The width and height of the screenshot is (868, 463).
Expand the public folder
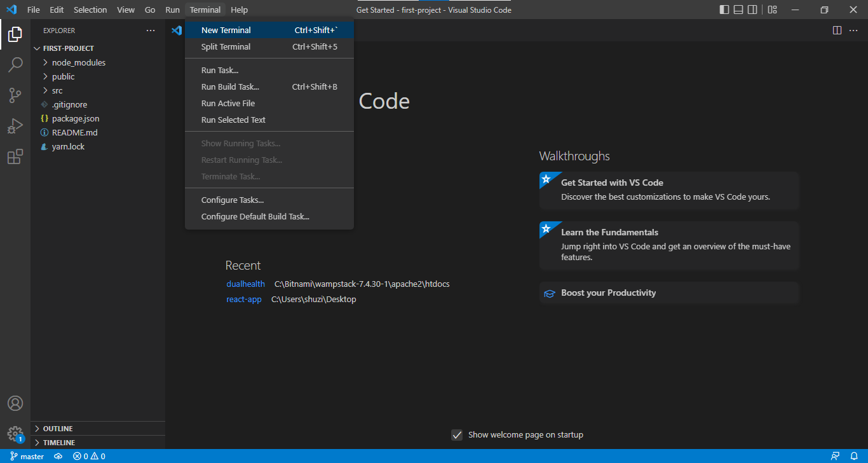click(x=98, y=76)
